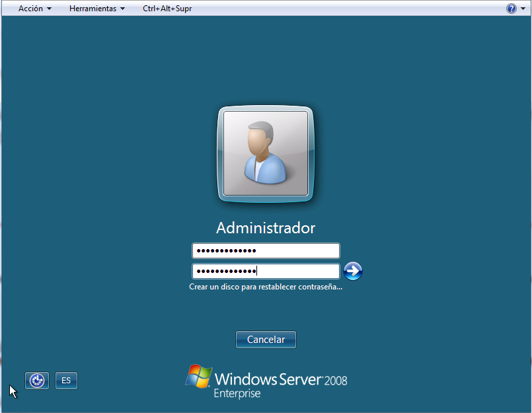The height and width of the screenshot is (413, 532).
Task: Click the Windows Server 2008 text logo
Action: (x=281, y=379)
